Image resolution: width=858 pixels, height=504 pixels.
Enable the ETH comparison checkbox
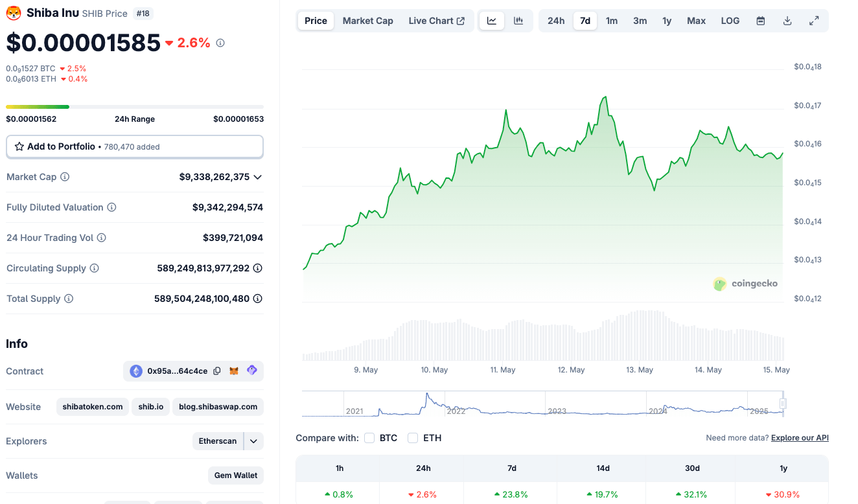[x=412, y=438]
